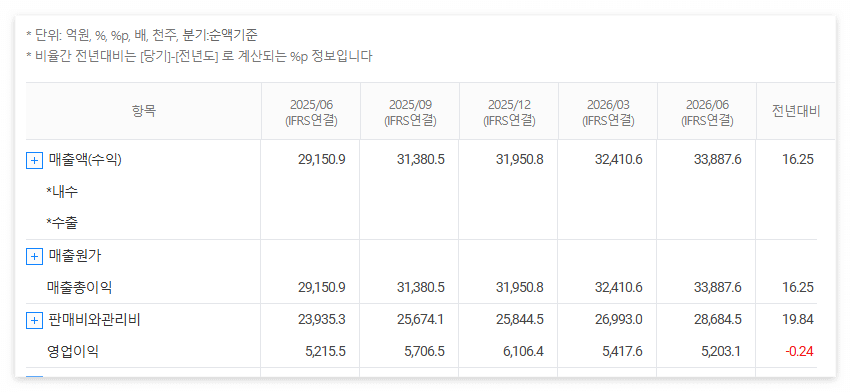Expand the 매출액(수익) row
The image size is (851, 392).
click(x=34, y=160)
